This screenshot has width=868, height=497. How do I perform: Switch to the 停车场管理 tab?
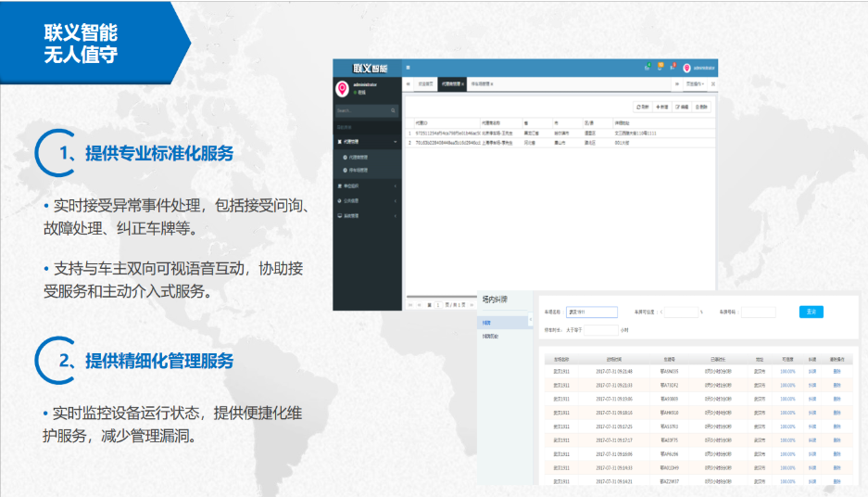(x=480, y=83)
